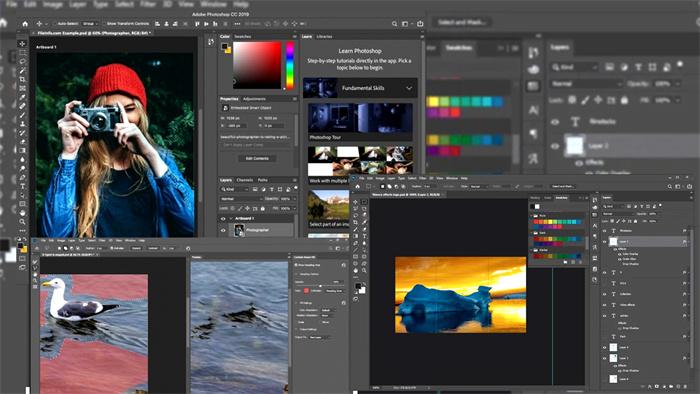Select the Lasso tool in photographer window toolbar
700x394 pixels.
click(x=22, y=62)
